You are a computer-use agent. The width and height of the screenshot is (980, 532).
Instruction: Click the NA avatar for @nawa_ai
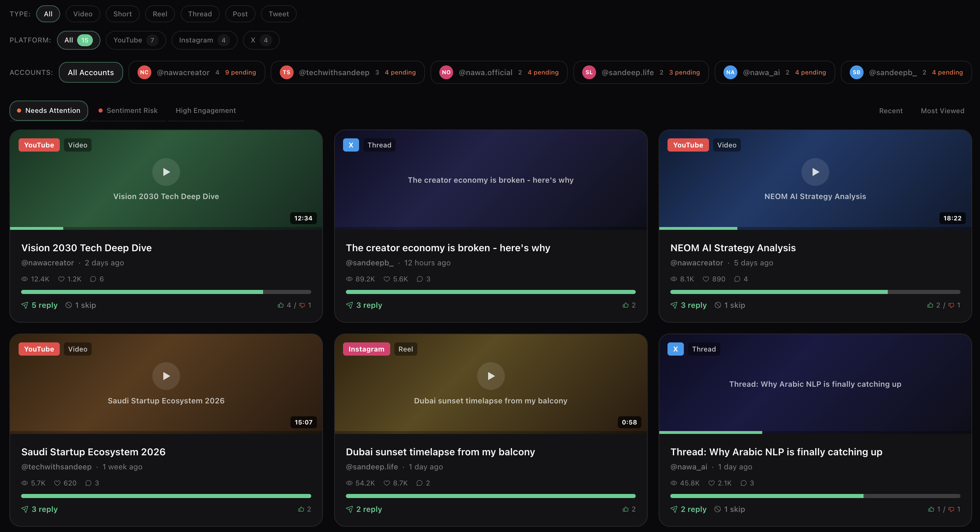[x=730, y=72]
